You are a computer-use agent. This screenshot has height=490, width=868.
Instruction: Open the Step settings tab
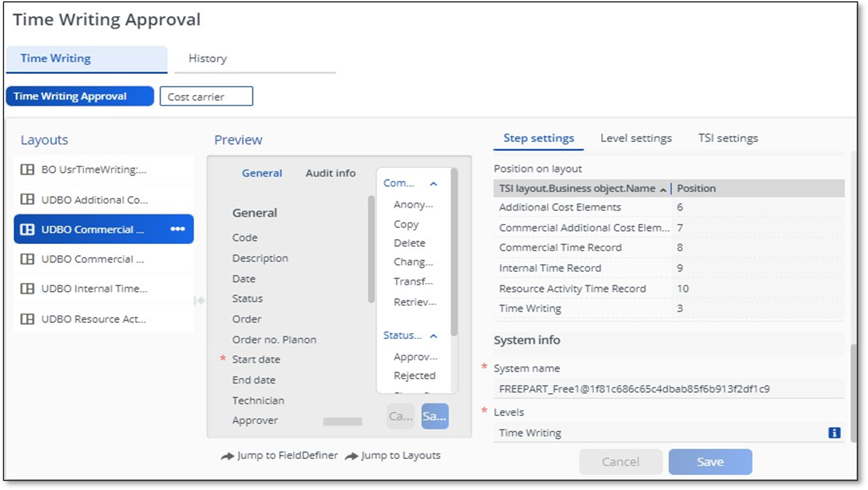(x=539, y=138)
